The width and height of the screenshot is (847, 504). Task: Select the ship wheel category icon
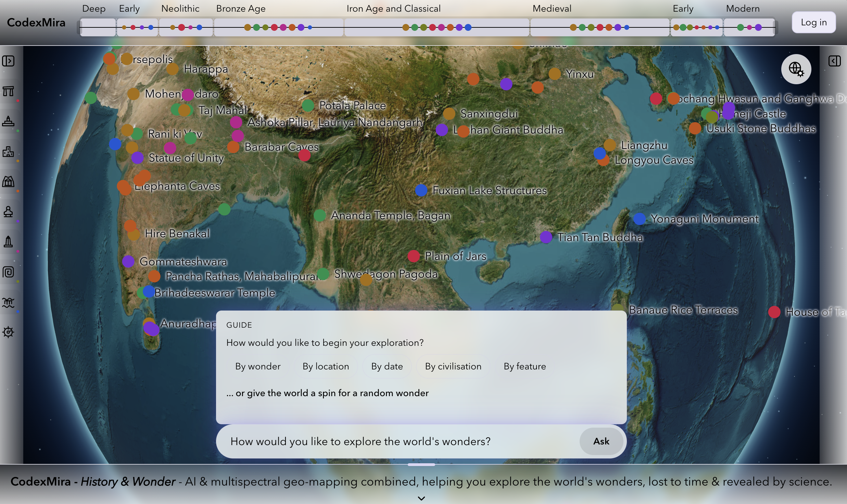click(8, 332)
